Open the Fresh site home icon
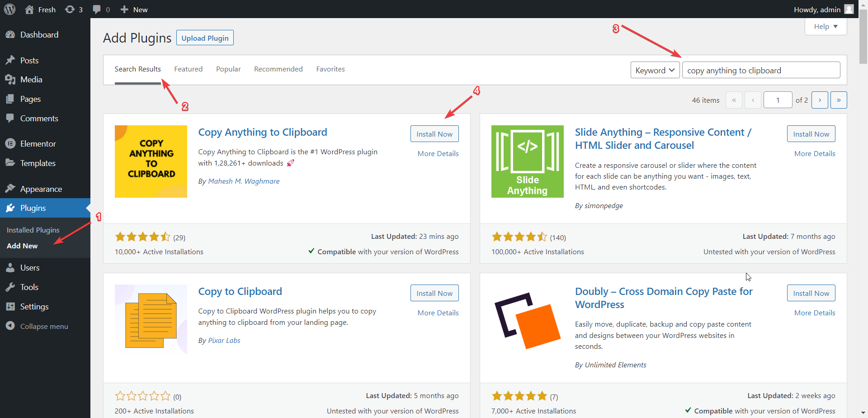This screenshot has width=868, height=418. pyautogui.click(x=29, y=9)
